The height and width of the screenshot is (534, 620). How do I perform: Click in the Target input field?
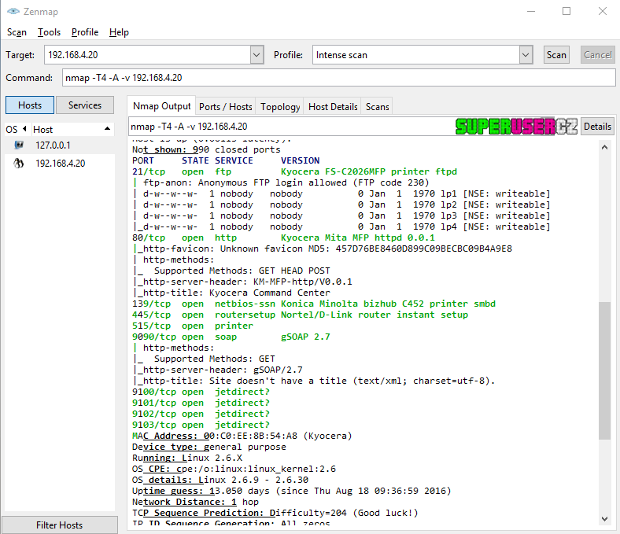[147, 55]
